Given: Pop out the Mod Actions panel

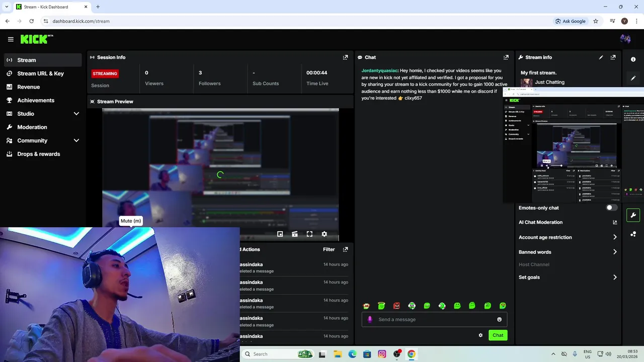Looking at the screenshot, I should click(345, 249).
